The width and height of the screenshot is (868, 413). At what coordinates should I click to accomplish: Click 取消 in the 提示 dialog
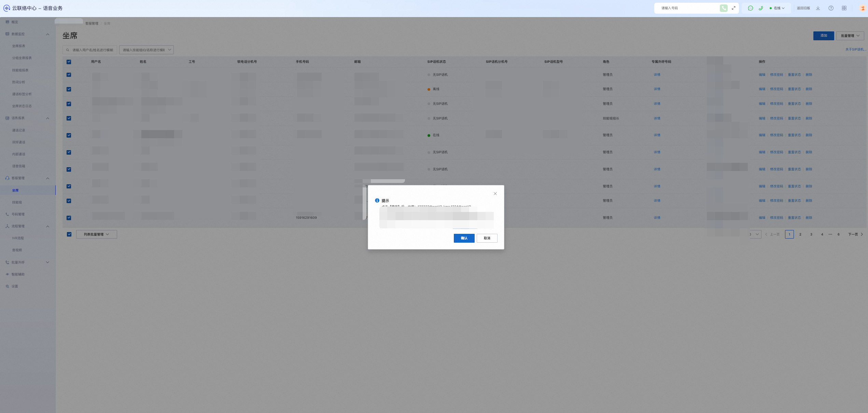[x=487, y=238]
